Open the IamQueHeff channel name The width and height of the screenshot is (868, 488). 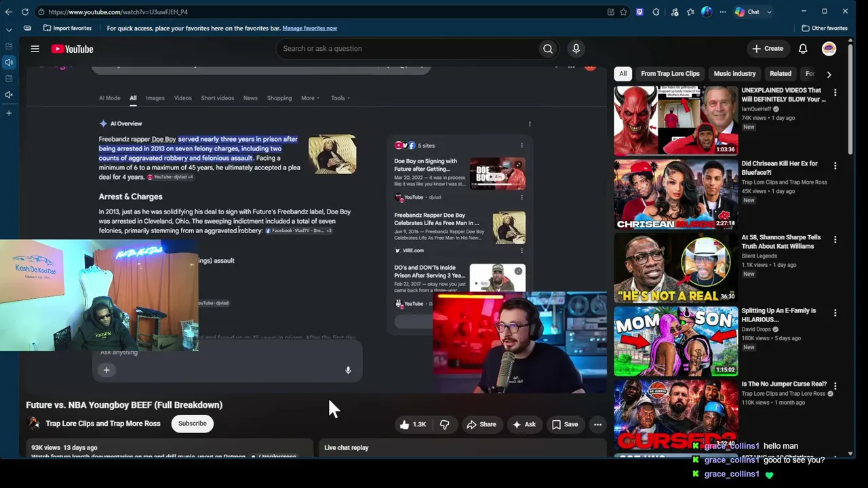point(756,109)
